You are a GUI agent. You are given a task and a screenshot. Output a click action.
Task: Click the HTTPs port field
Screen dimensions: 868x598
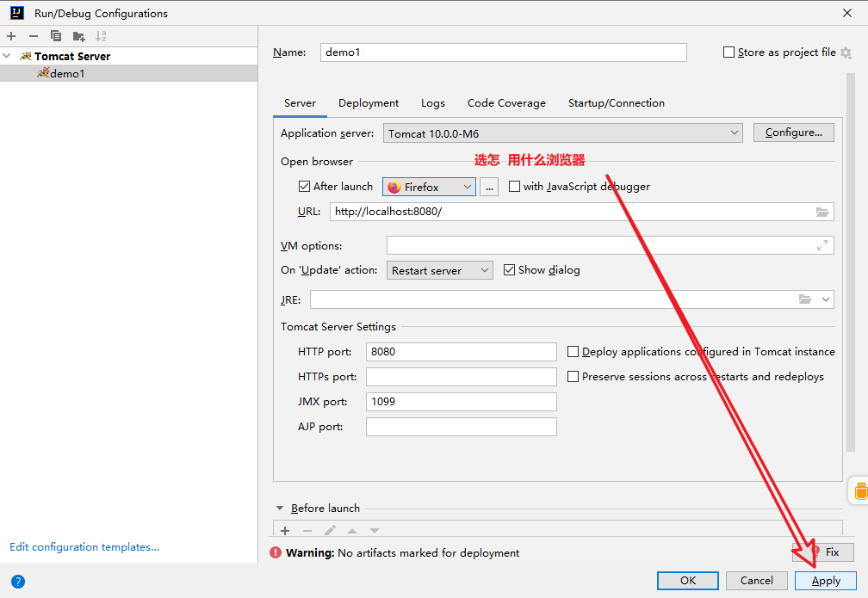[462, 377]
